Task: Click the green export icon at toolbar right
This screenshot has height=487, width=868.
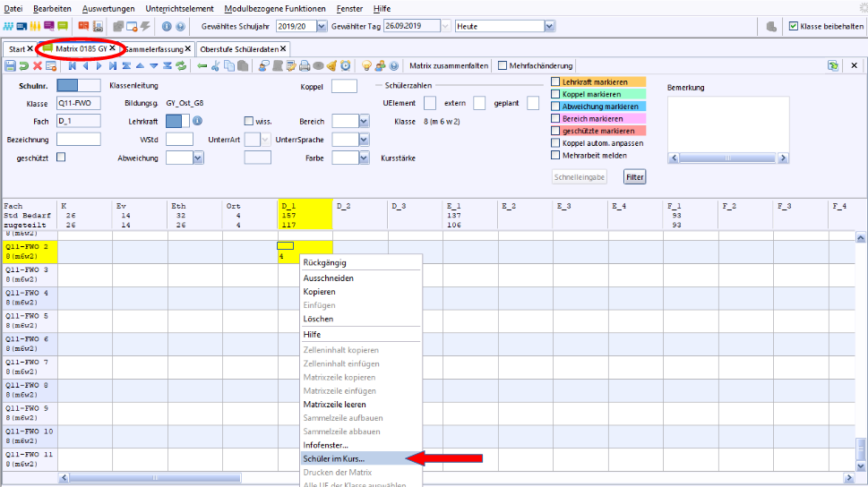Action: coord(833,66)
